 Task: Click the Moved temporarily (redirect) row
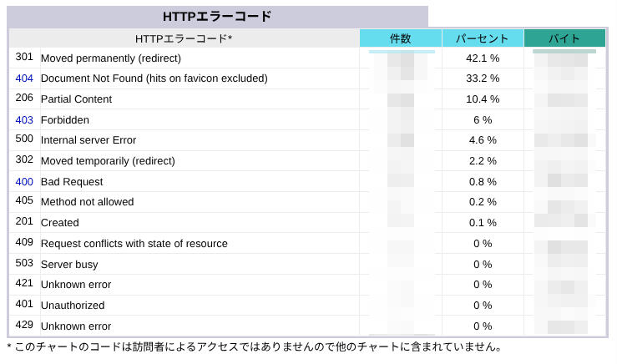[307, 161]
